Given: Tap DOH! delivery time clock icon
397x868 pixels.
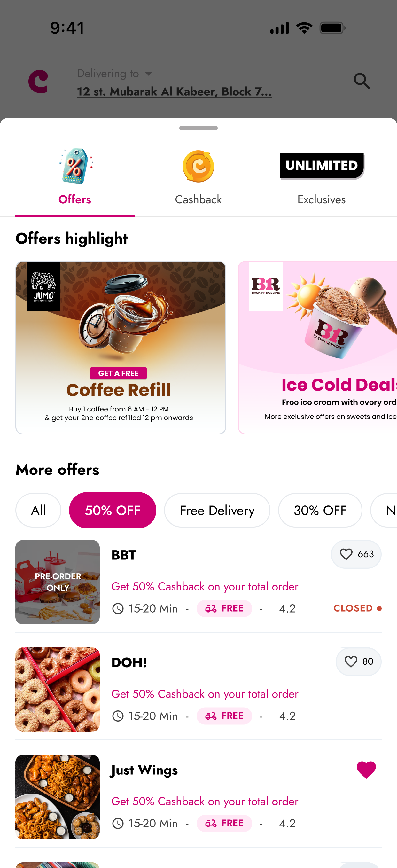Looking at the screenshot, I should (118, 716).
